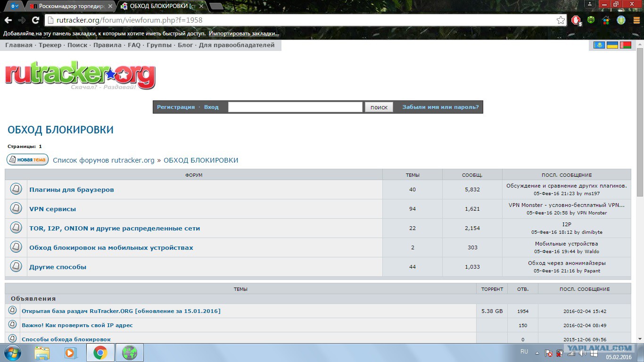Open the colorful house extension icon
Viewport: 644px width, 362px height.
coord(606,20)
